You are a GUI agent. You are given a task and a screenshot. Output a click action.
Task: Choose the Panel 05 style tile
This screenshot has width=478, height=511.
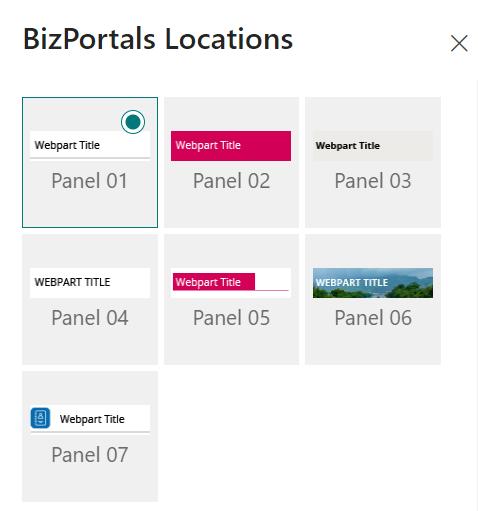click(231, 299)
